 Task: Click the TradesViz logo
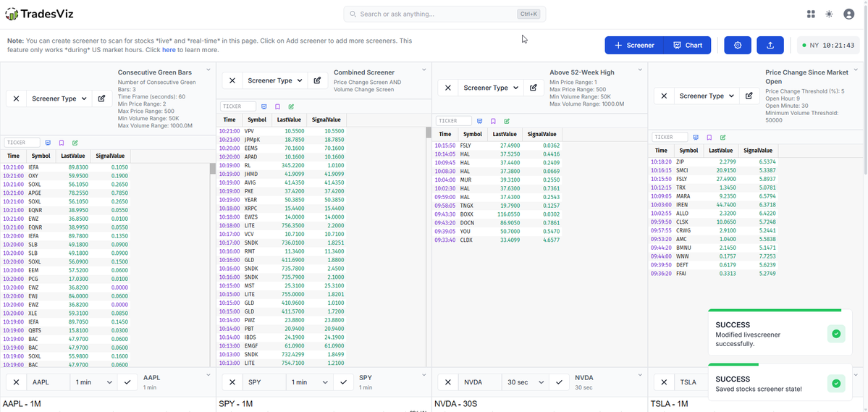[39, 14]
